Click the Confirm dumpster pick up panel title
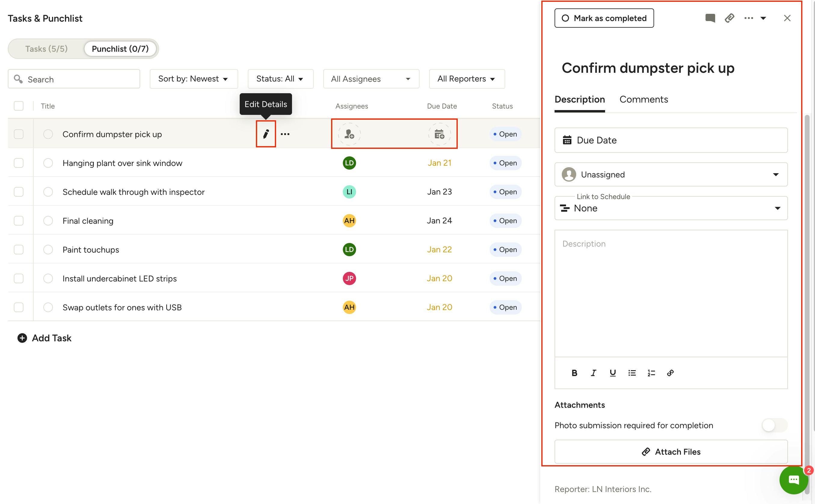 pyautogui.click(x=648, y=68)
